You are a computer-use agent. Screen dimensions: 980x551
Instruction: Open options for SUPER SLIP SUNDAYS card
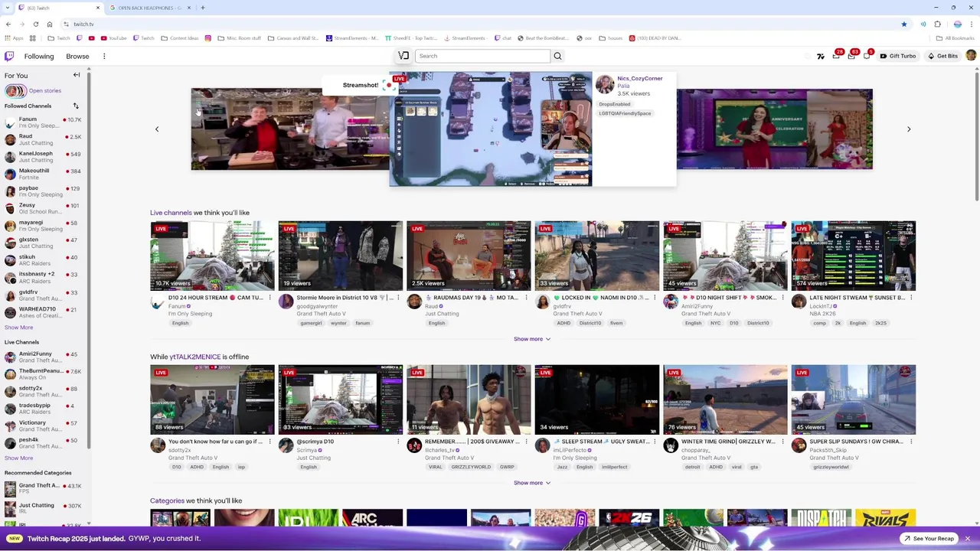coord(911,442)
